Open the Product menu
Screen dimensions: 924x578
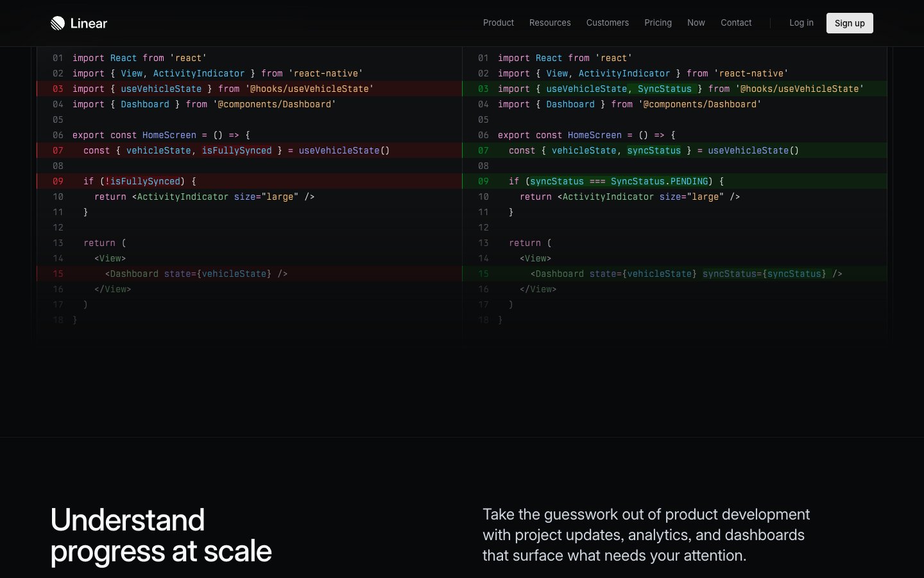(498, 22)
